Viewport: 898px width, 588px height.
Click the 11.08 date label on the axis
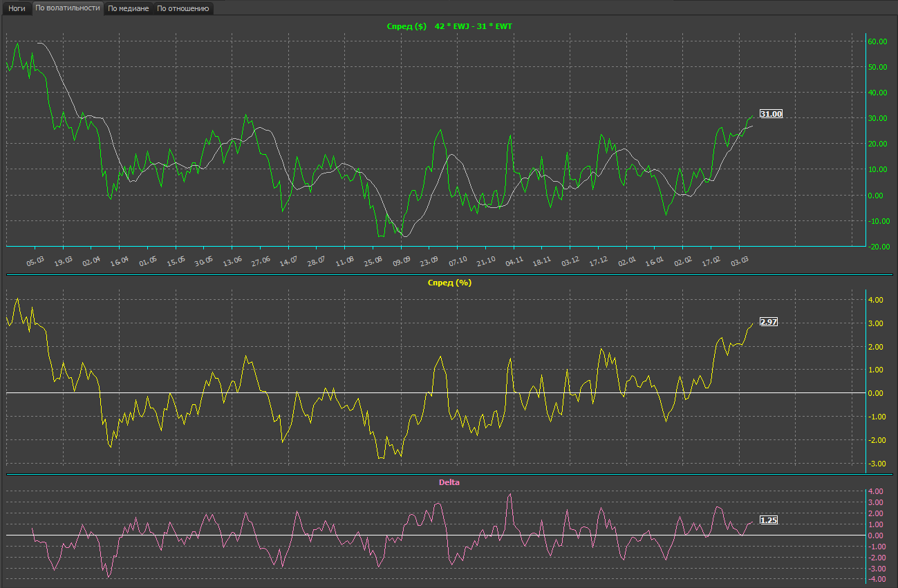pos(346,260)
